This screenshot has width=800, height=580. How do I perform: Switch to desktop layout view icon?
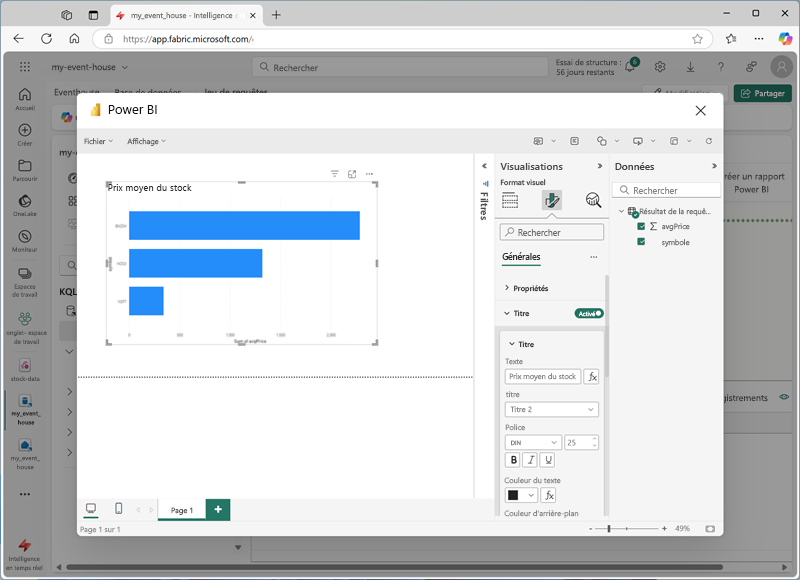click(91, 509)
